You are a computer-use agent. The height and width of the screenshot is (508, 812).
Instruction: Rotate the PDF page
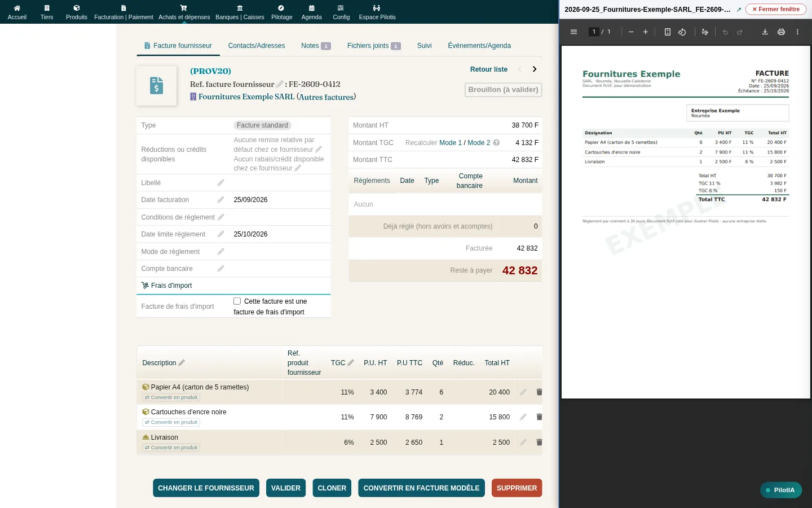click(682, 32)
